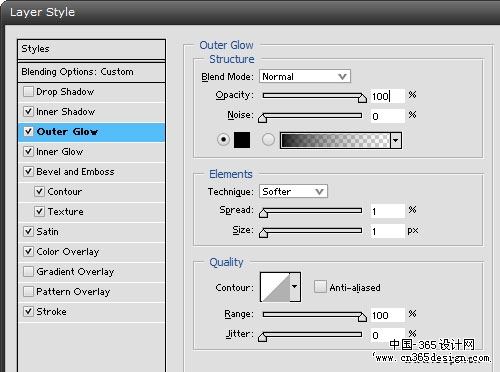Select the Bevel and Emboss row label
The image size is (500, 372).
75,172
